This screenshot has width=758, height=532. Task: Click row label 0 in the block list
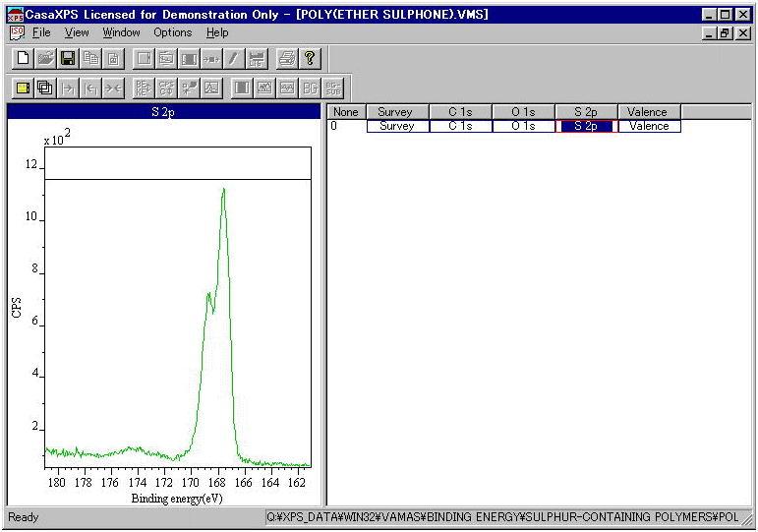click(x=333, y=126)
